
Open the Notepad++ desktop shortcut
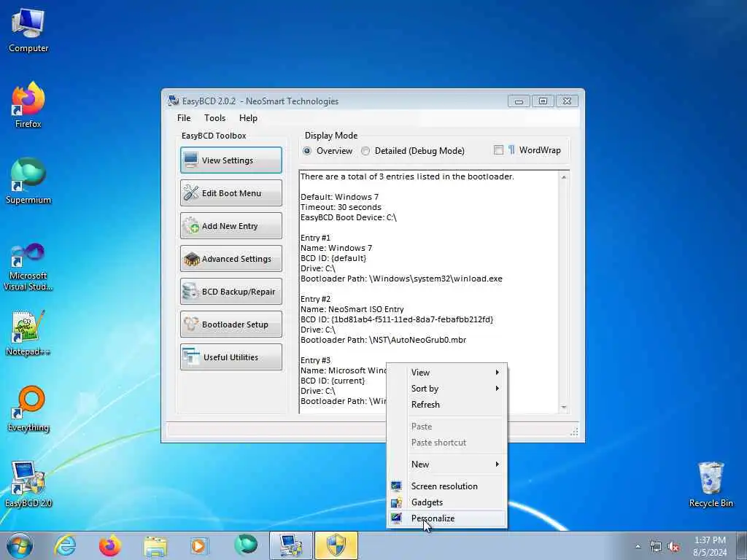coord(28,332)
